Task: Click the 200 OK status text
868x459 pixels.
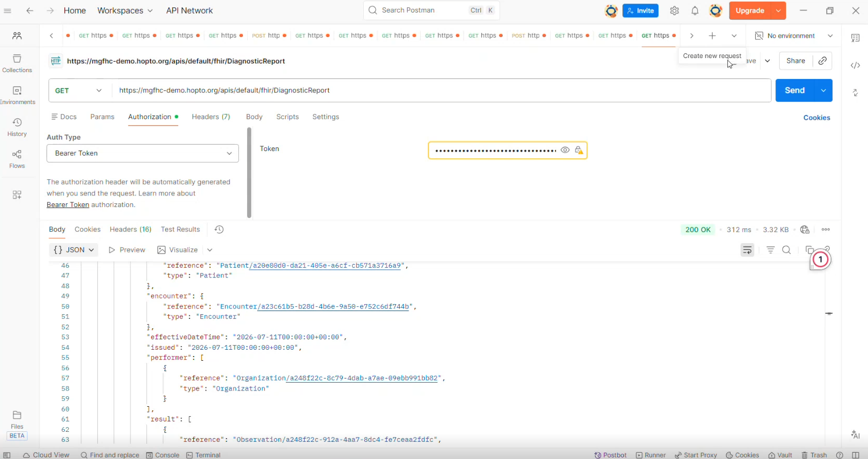Action: click(x=698, y=229)
